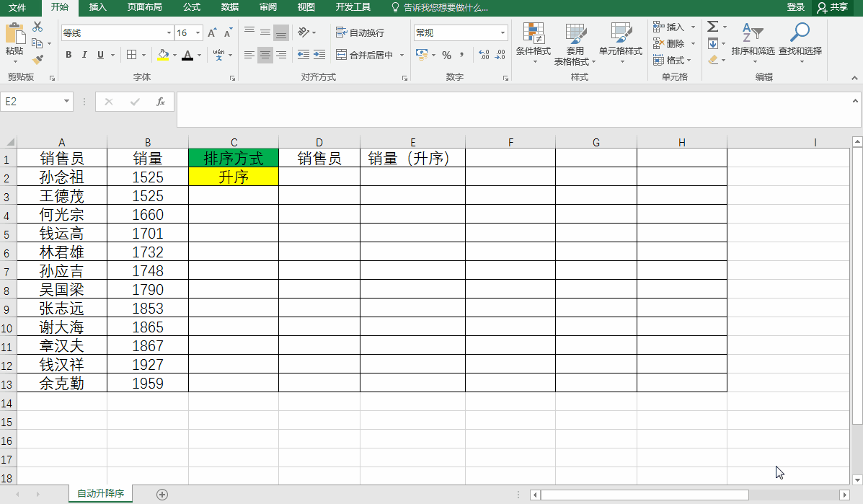Center cell text horizontally
Viewport: 863px width, 504px height.
pos(265,55)
